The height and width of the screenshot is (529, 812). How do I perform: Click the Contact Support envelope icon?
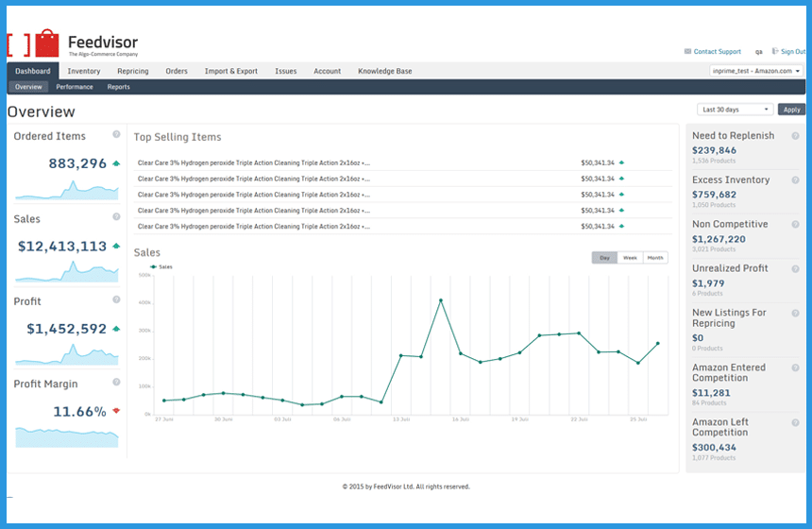point(687,51)
